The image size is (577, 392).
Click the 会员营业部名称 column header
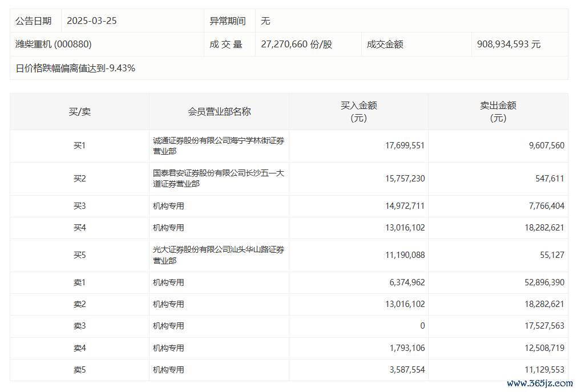click(x=219, y=112)
